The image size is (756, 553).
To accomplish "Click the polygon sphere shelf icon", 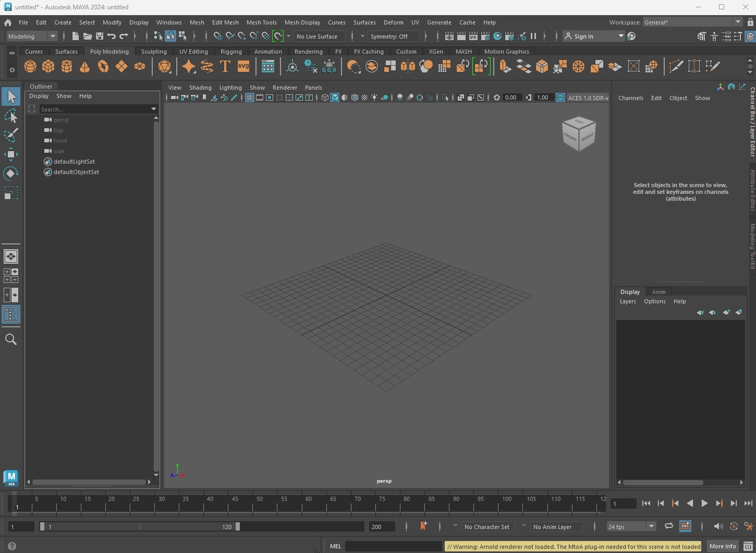I will point(30,67).
